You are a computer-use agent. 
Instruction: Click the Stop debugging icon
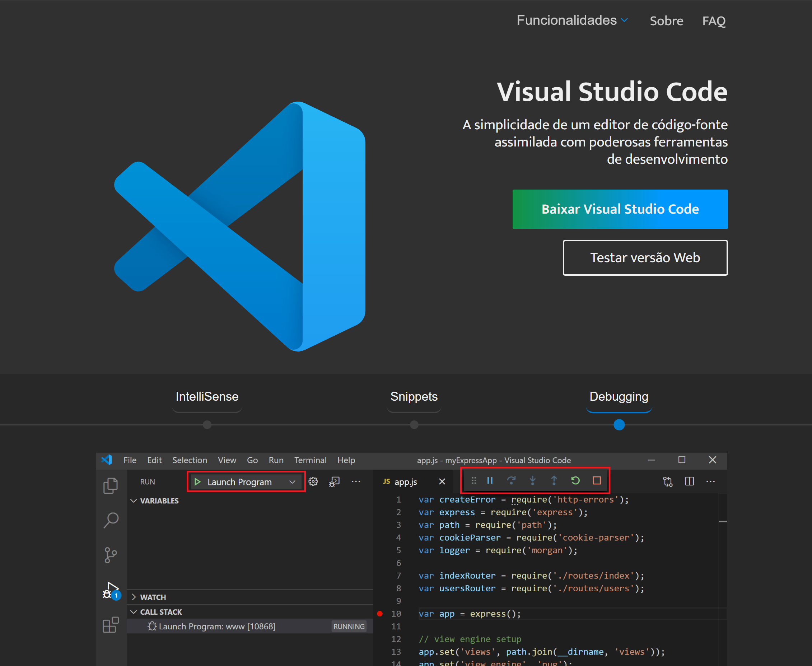tap(597, 480)
